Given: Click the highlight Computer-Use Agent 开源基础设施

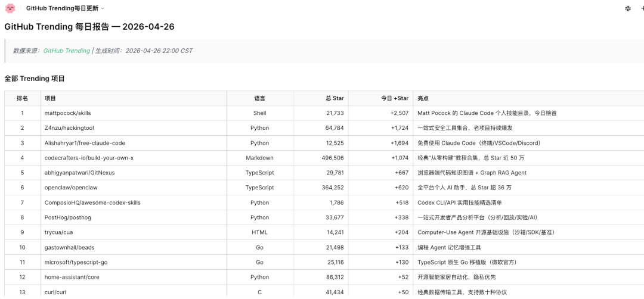Looking at the screenshot, I should [487, 232].
